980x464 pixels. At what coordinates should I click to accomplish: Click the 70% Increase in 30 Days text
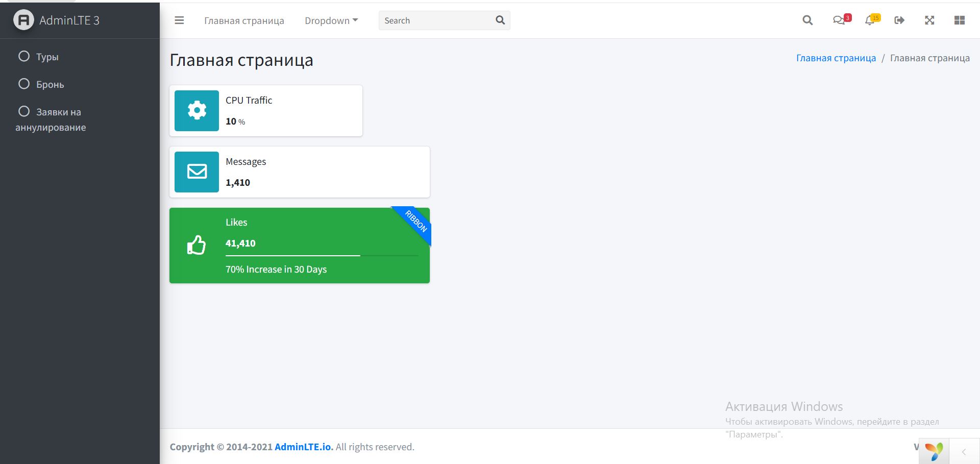click(276, 270)
